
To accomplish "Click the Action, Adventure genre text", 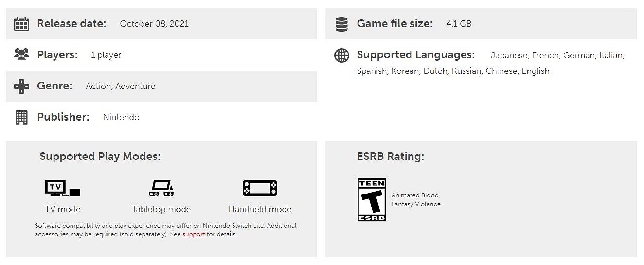I will pos(121,86).
